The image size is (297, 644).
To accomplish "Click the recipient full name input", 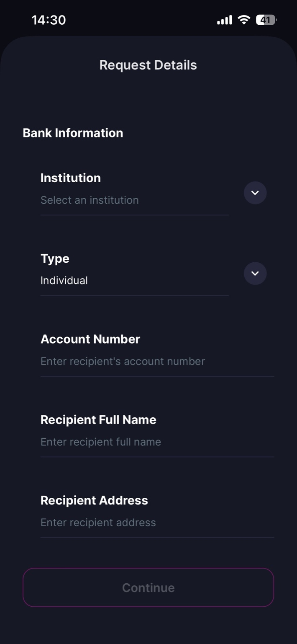I will pos(101,442).
